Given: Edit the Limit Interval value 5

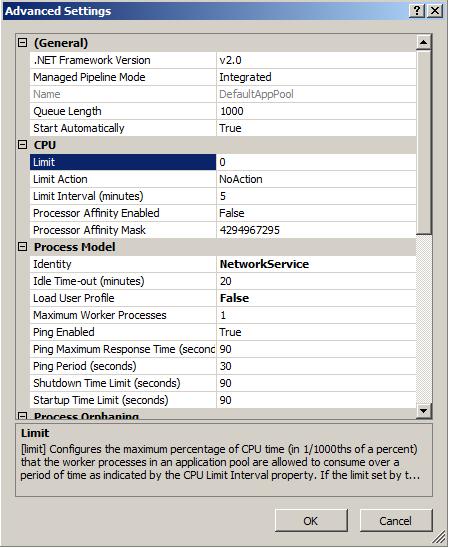Looking at the screenshot, I should [x=316, y=196].
